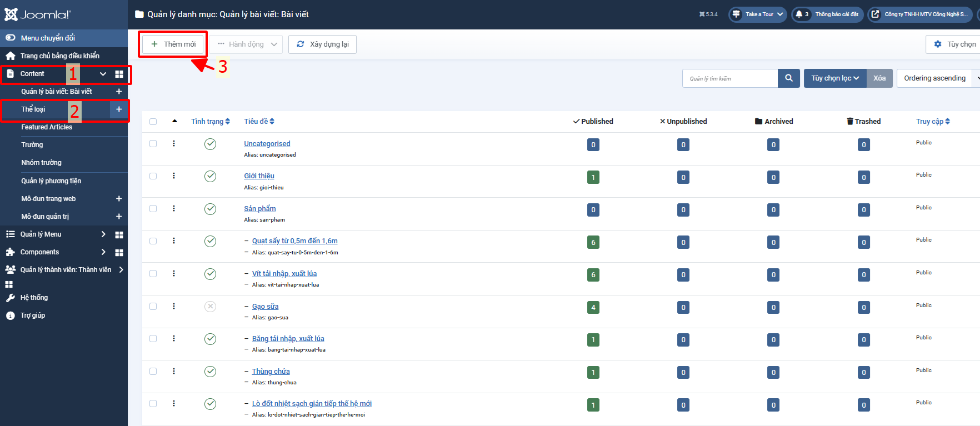Screen dimensions: 980x426
Task: Open the three-dot menu for Uncategorised row
Action: coord(174,144)
